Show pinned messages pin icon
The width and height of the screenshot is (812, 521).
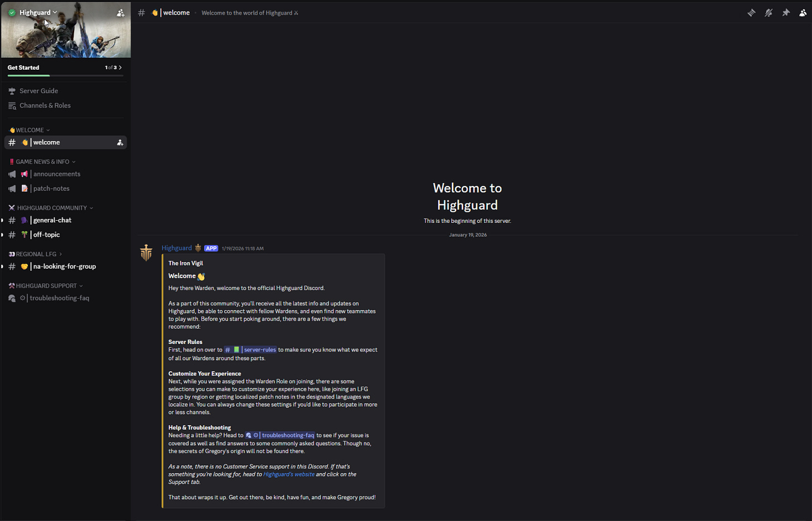(786, 12)
